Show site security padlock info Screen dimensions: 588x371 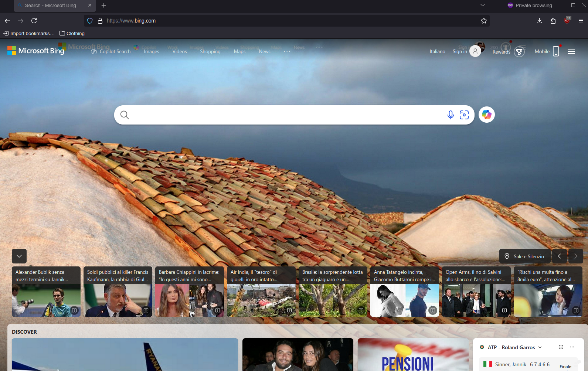pos(100,21)
